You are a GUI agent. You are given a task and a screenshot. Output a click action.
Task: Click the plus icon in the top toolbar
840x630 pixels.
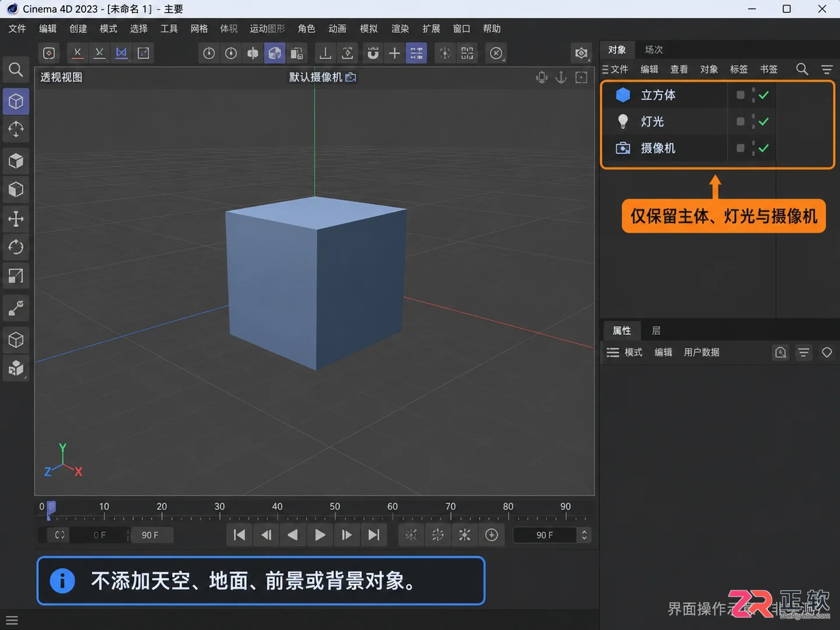(395, 53)
